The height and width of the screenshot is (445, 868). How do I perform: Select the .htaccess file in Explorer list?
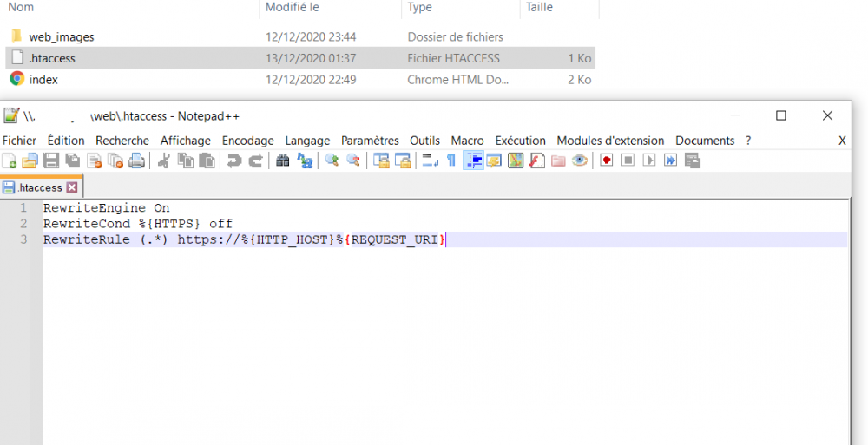pyautogui.click(x=300, y=58)
